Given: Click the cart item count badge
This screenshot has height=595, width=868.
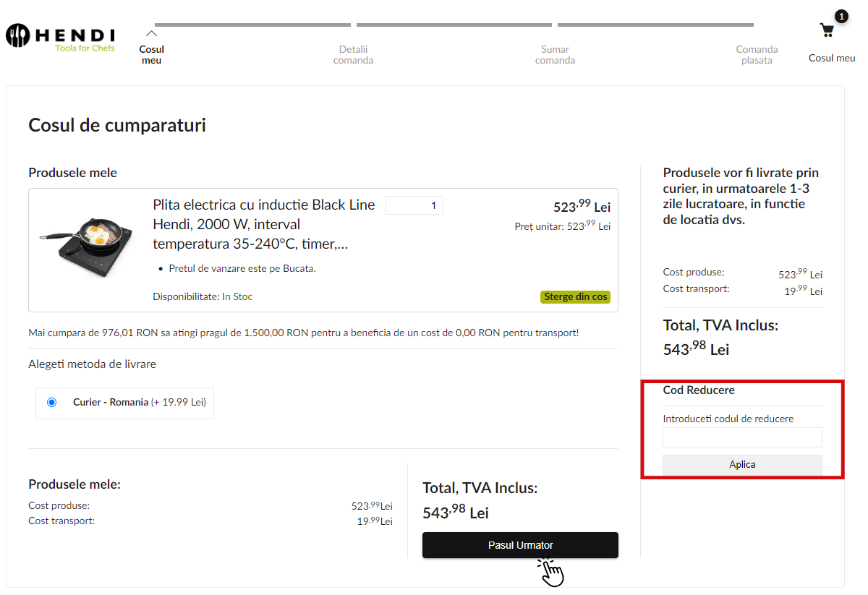Looking at the screenshot, I should 841,16.
